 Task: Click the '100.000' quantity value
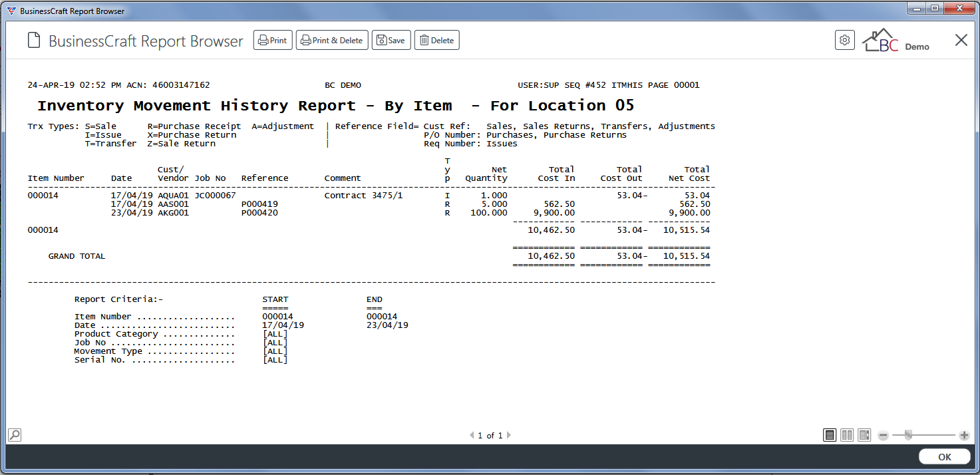(x=489, y=213)
